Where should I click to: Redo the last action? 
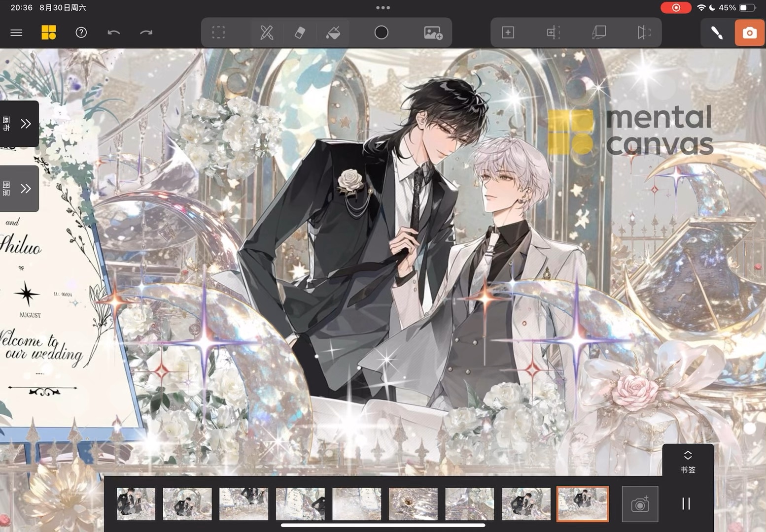(x=146, y=33)
